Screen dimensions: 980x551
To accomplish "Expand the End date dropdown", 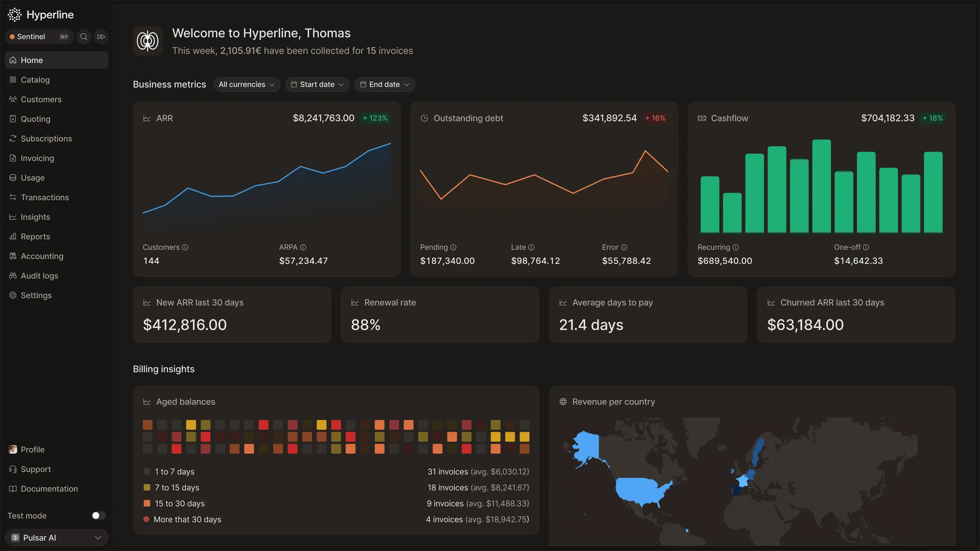I will tap(385, 84).
